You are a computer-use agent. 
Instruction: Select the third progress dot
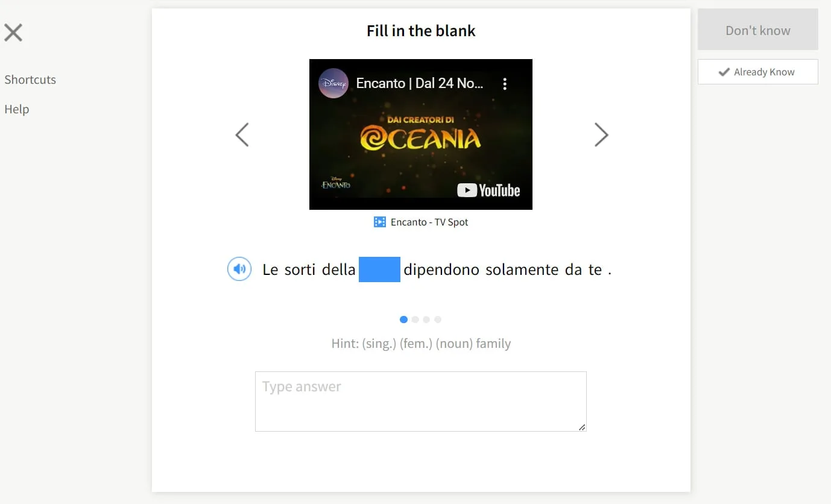[426, 320]
